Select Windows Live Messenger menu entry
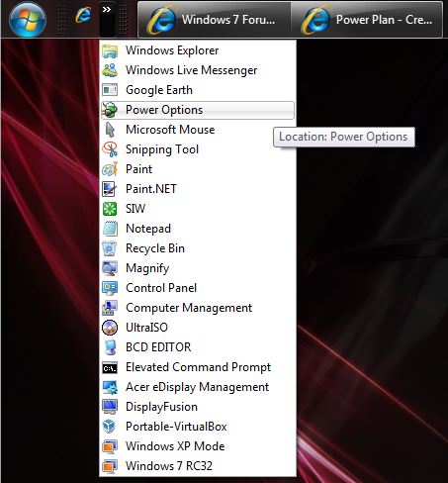Screen dimensions: 448x483 [x=198, y=70]
